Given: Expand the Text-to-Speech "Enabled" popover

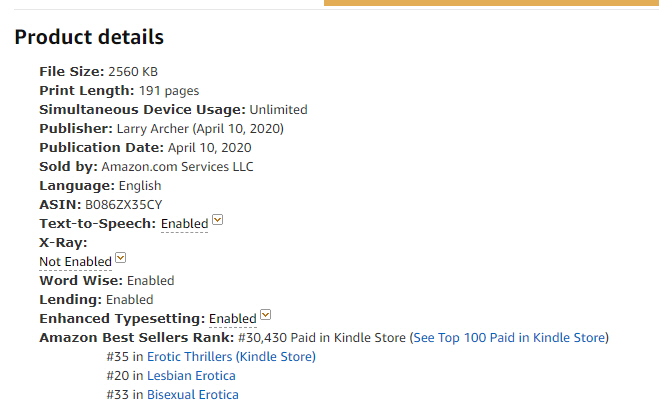Looking at the screenshot, I should pos(184,224).
